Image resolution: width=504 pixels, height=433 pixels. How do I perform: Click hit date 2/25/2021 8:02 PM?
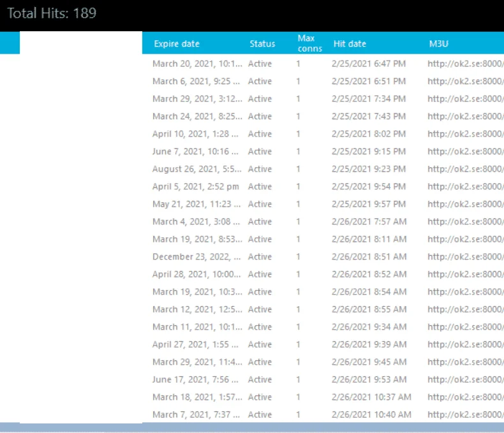(369, 134)
